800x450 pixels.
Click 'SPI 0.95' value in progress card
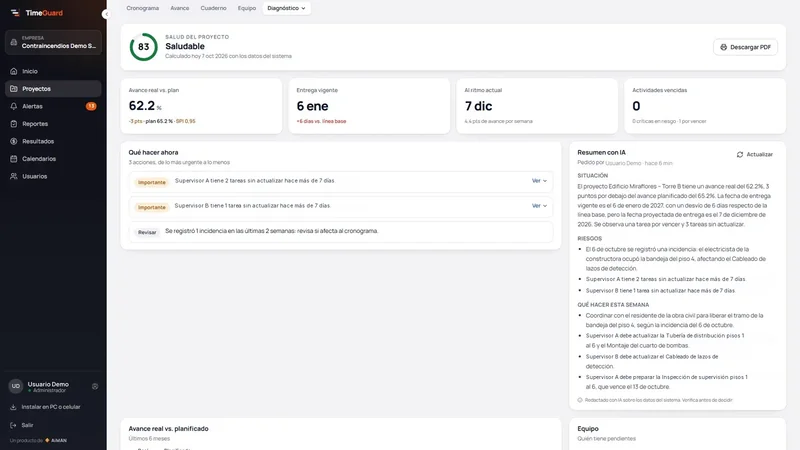tap(186, 121)
